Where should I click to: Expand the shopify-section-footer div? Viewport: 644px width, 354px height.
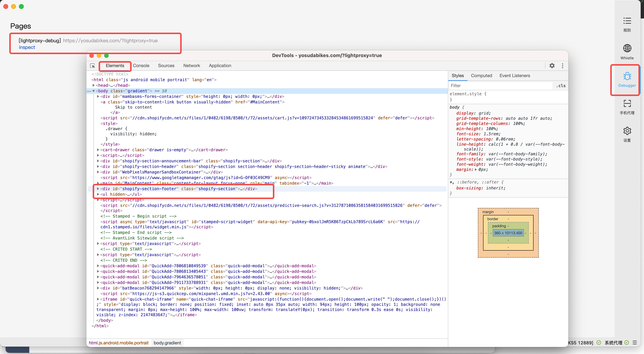pos(98,189)
